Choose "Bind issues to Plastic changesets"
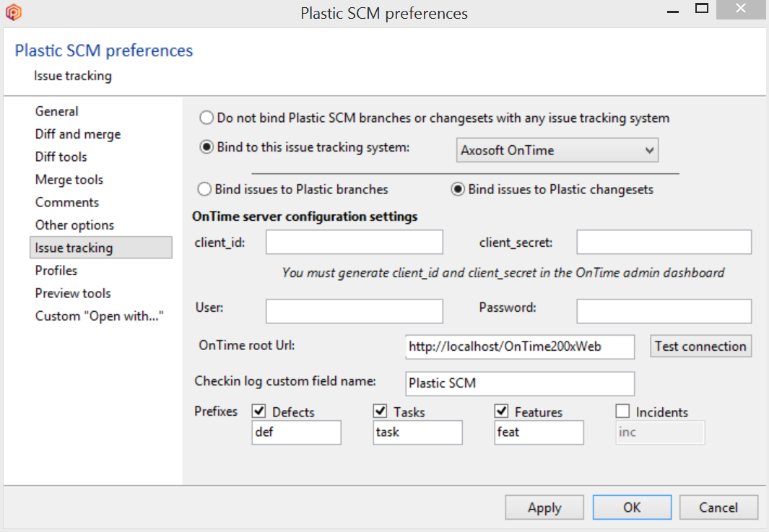The width and height of the screenshot is (769, 532). (458, 189)
